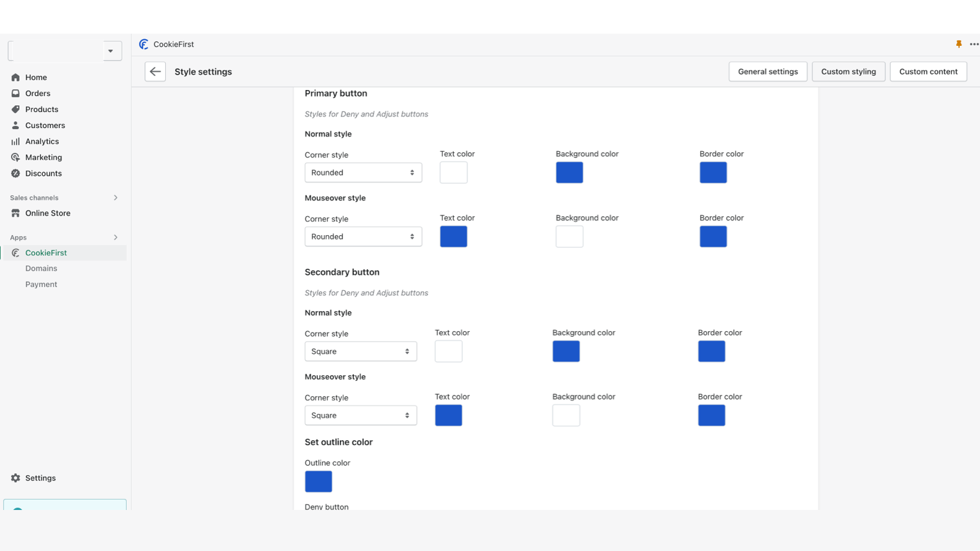980x551 pixels.
Task: Select Primary normal Background color swatch
Action: (569, 173)
